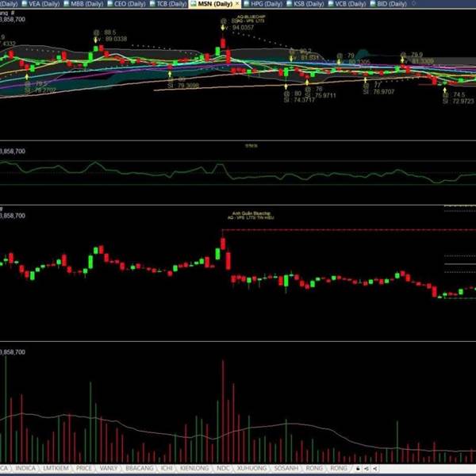This screenshot has height=476, width=476.
Task: Click the 72.9723 buy signal label
Action: [x=463, y=101]
